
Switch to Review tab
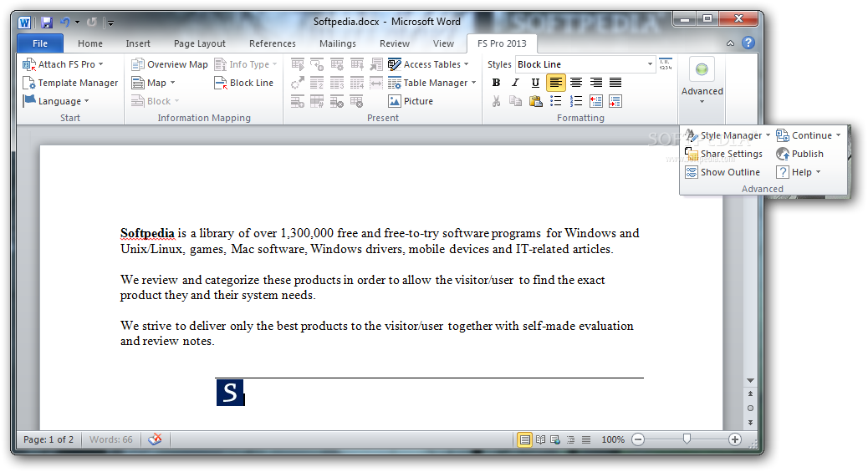[395, 43]
